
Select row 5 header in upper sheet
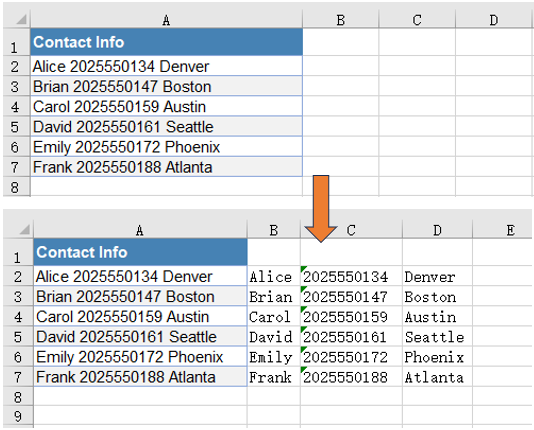coord(17,126)
